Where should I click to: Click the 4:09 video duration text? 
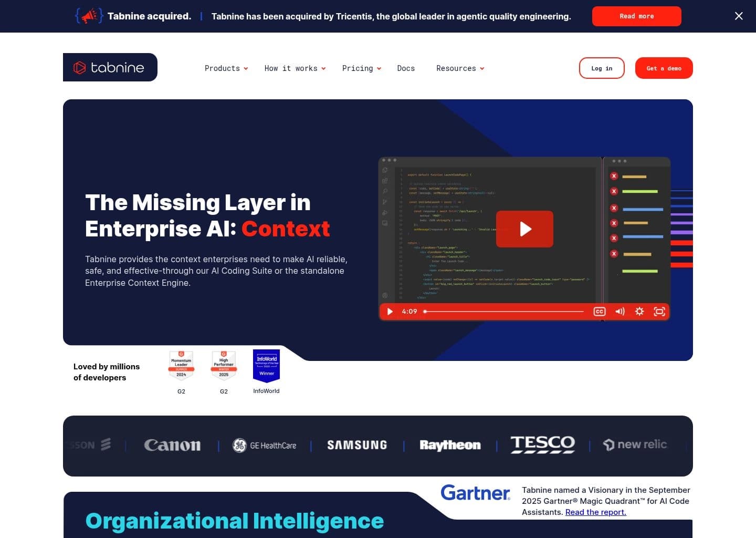pos(409,312)
